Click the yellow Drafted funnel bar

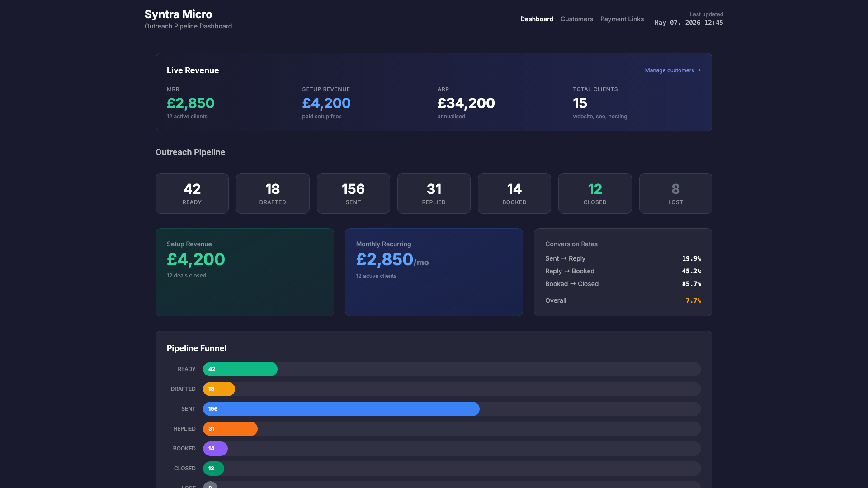pyautogui.click(x=219, y=389)
